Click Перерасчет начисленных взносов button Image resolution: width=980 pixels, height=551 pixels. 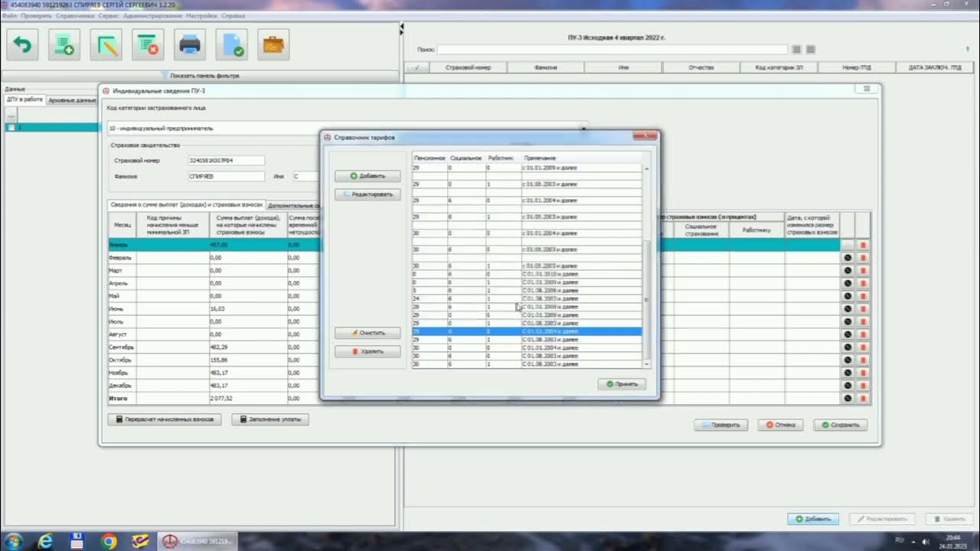click(165, 419)
